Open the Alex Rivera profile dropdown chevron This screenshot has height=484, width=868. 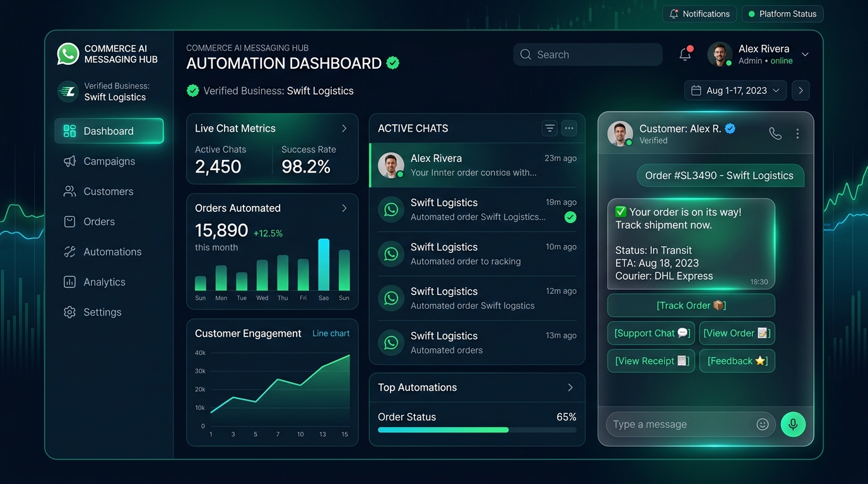[805, 55]
